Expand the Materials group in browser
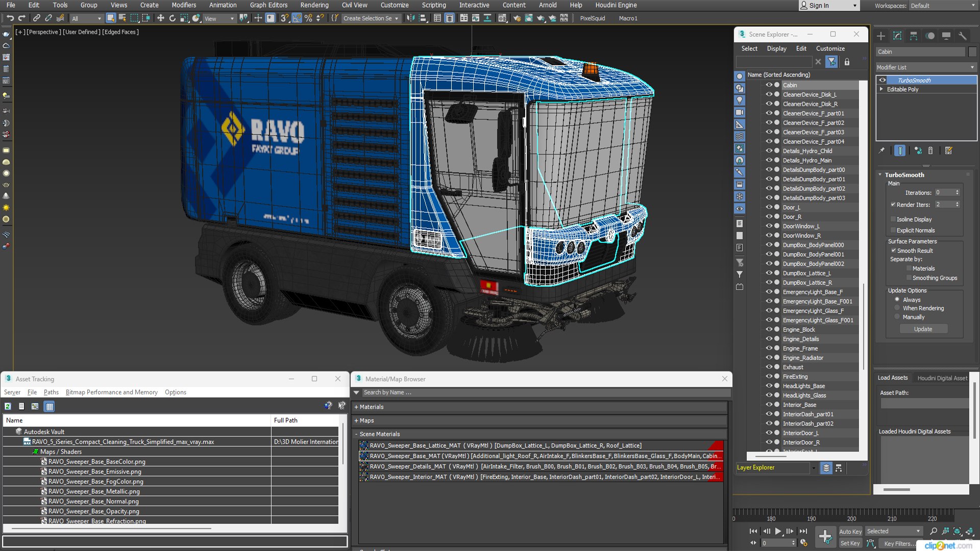The image size is (980, 551). (356, 407)
